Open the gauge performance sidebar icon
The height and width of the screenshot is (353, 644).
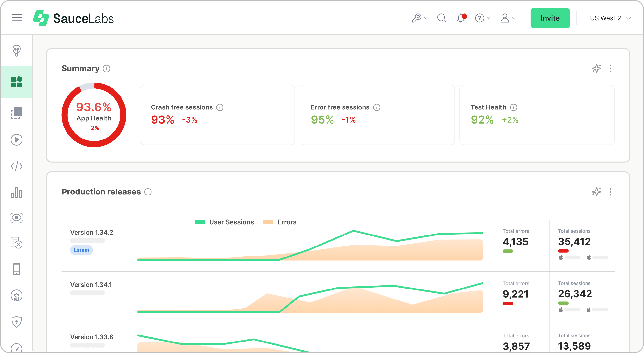coord(16,348)
